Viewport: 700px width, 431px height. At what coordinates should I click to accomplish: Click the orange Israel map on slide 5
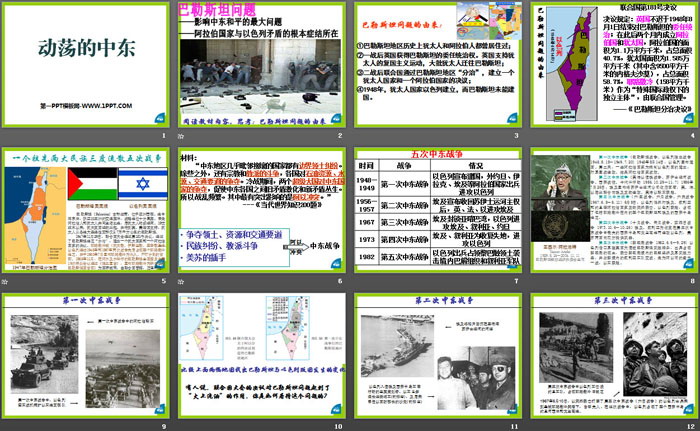(x=34, y=214)
